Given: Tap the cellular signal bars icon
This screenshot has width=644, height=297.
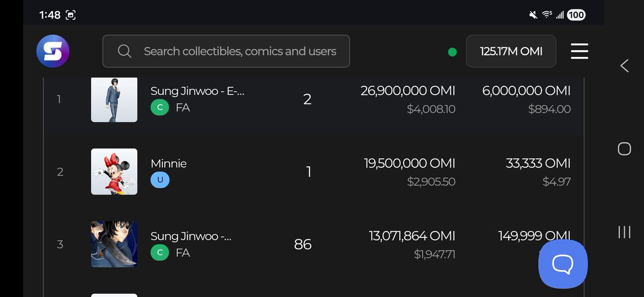Looking at the screenshot, I should pos(560,15).
